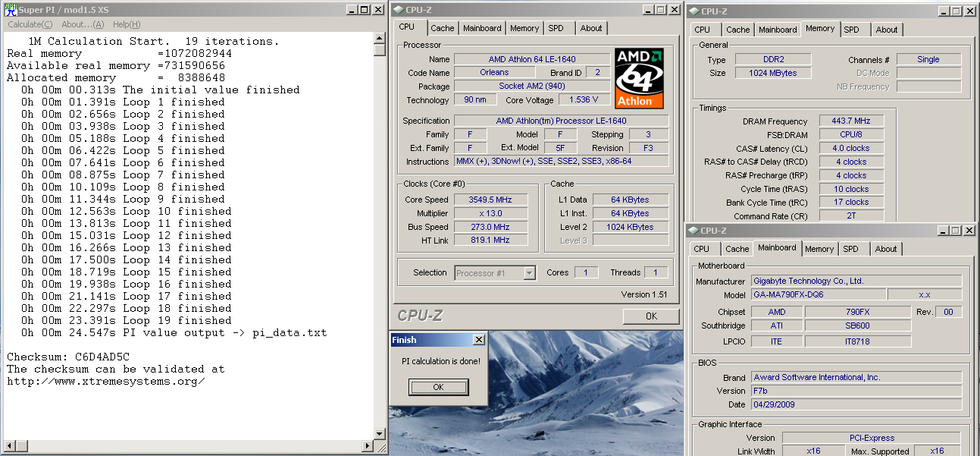Click the Manufacturer field Gigabyte Technology

856,281
